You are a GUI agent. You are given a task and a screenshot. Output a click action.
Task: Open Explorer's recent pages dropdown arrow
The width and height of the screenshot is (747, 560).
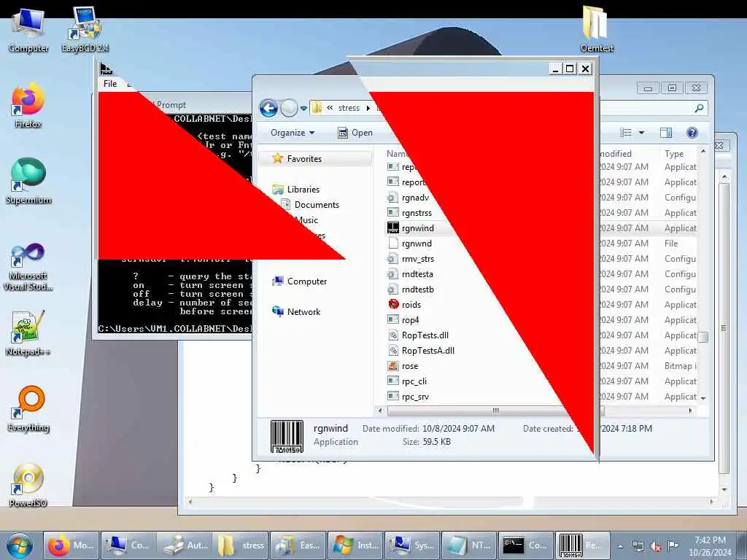303,109
